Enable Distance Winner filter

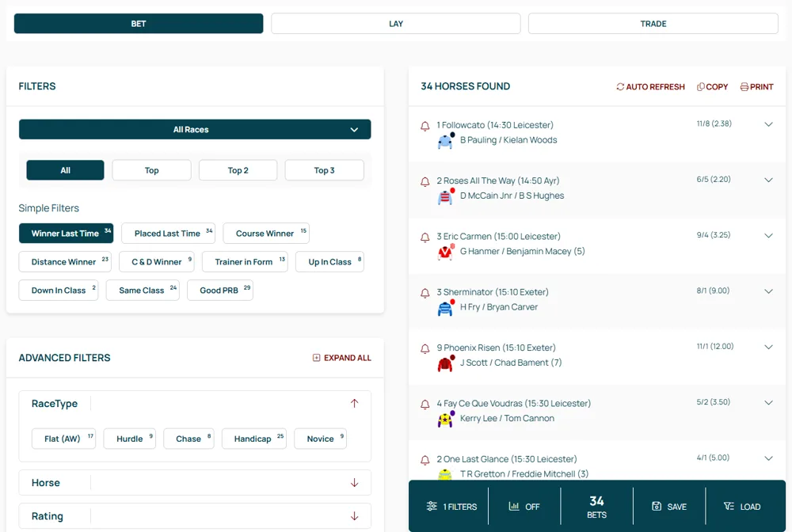coord(65,261)
